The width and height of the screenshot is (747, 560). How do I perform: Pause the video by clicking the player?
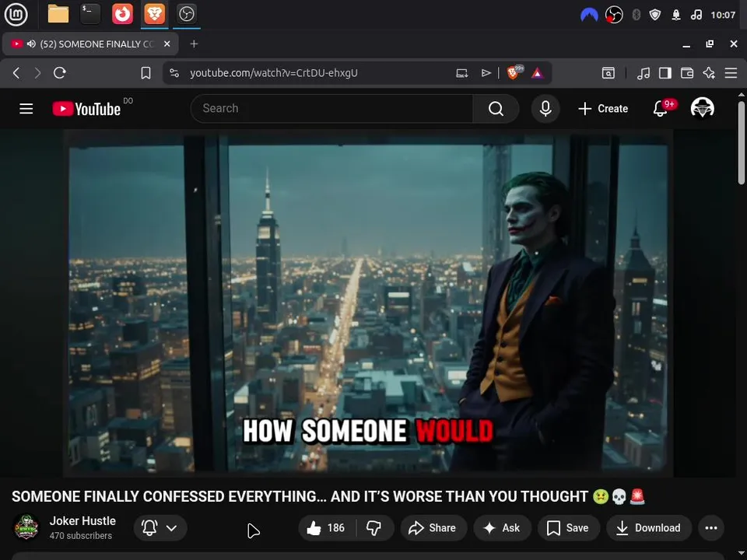coord(368,303)
